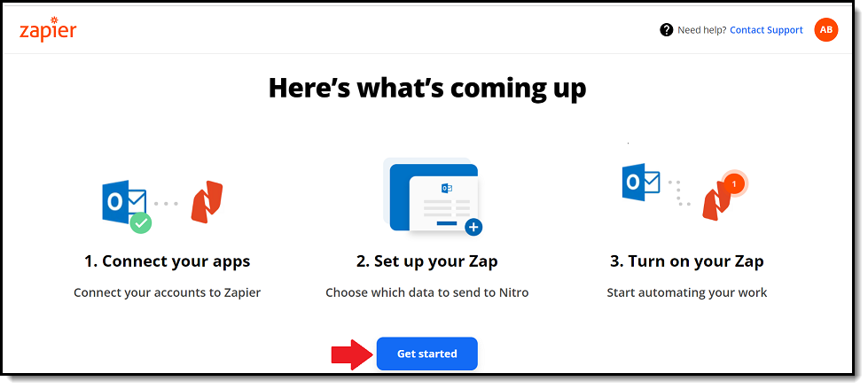Open the AB user avatar
This screenshot has height=389, width=868.
click(x=826, y=30)
